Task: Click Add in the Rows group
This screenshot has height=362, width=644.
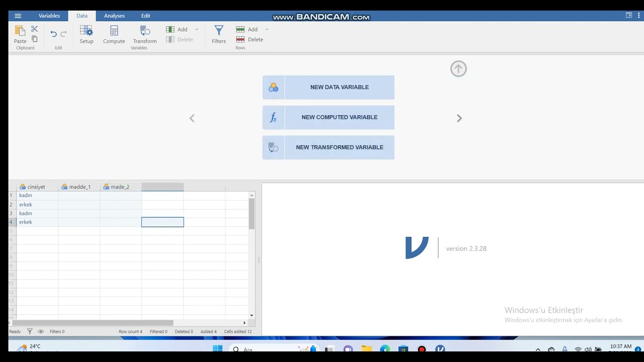Action: pos(248,30)
